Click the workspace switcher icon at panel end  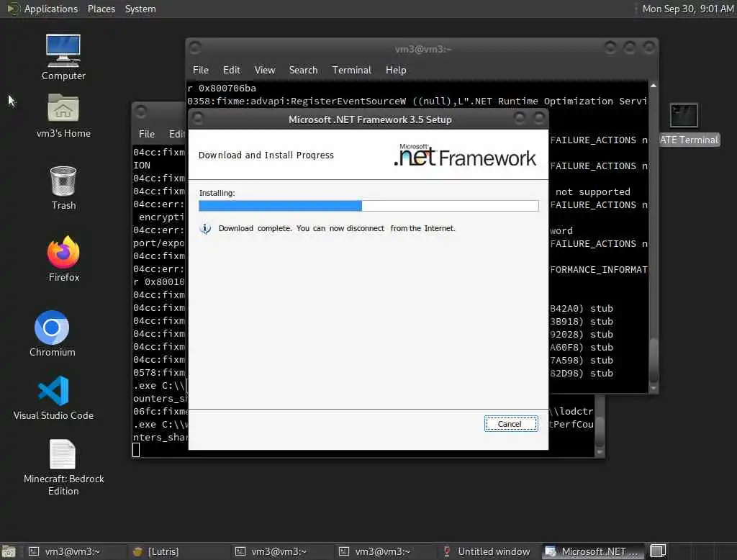coord(658,551)
